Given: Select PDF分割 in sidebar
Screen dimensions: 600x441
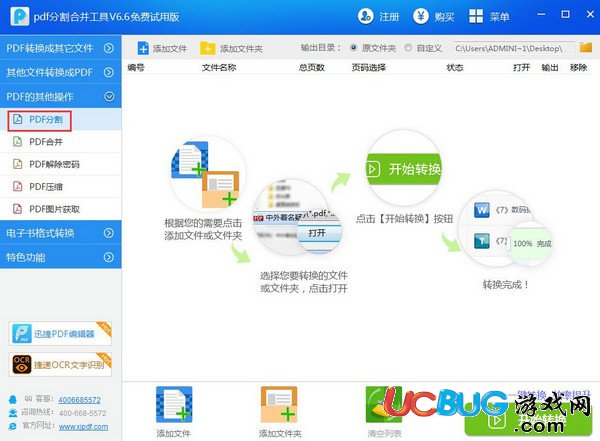Looking at the screenshot, I should [x=60, y=119].
